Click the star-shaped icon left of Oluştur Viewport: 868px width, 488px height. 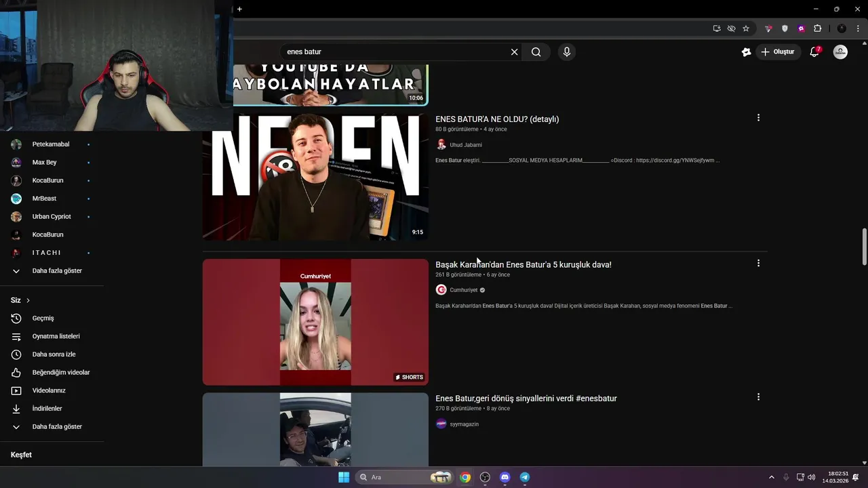point(746,52)
